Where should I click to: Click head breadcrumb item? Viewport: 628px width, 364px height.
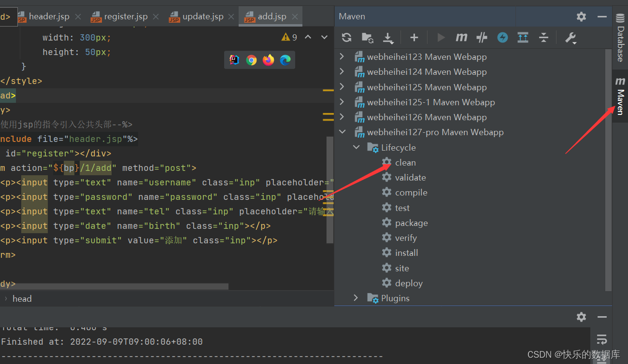pos(22,298)
